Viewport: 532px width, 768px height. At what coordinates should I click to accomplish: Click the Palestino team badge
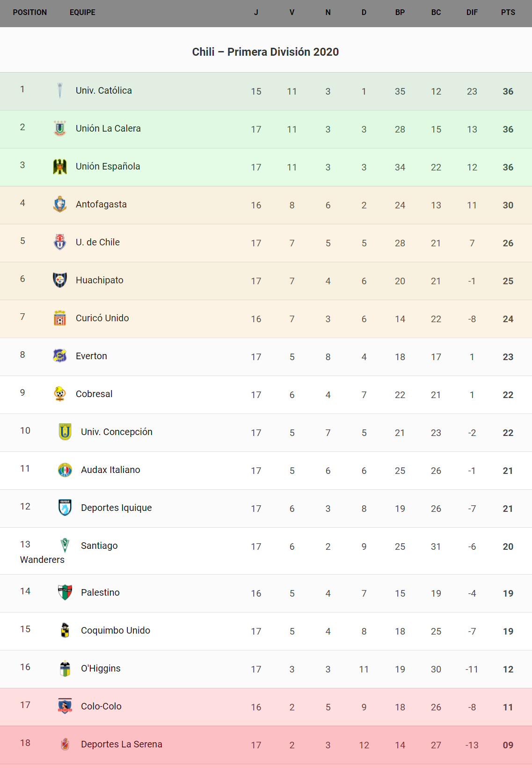pos(65,592)
